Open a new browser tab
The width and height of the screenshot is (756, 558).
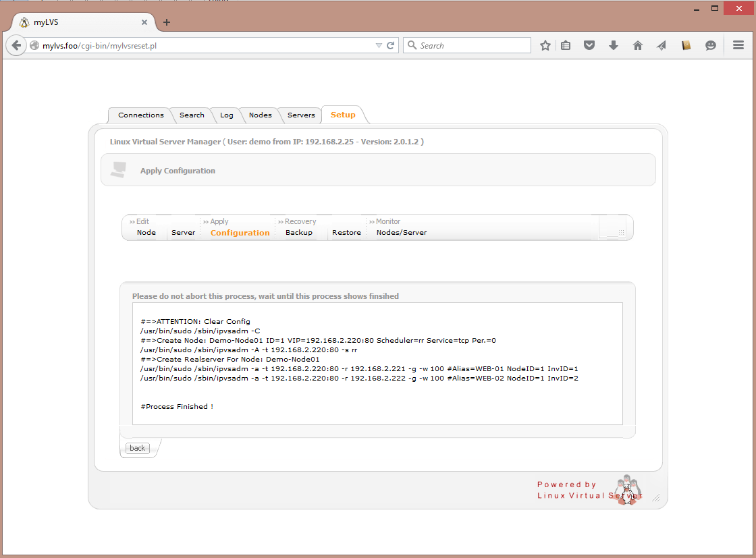pos(167,22)
